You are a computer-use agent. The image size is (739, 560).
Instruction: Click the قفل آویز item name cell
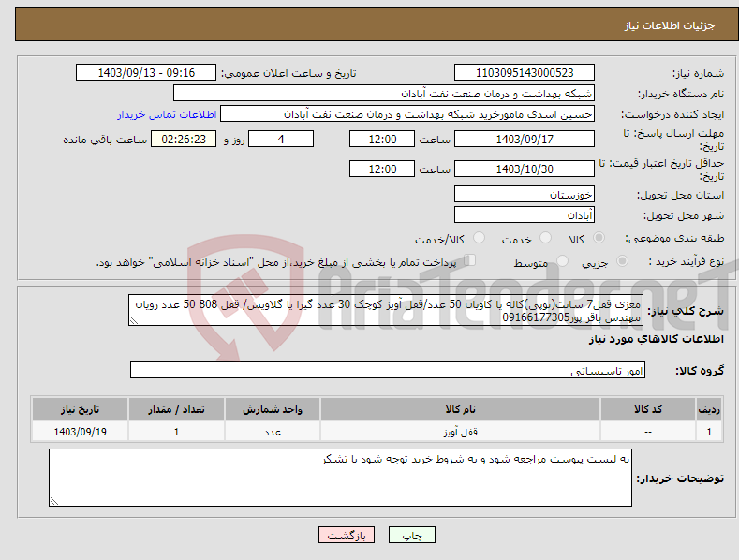tap(460, 432)
